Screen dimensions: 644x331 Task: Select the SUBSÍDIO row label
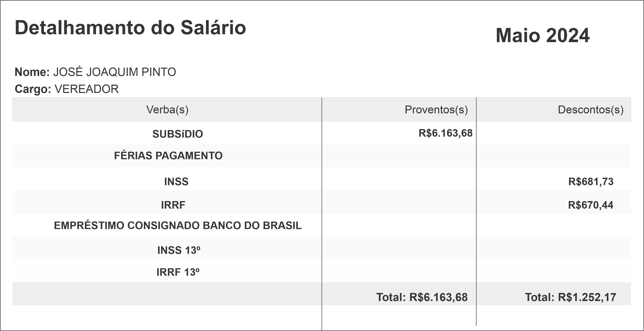pos(177,134)
